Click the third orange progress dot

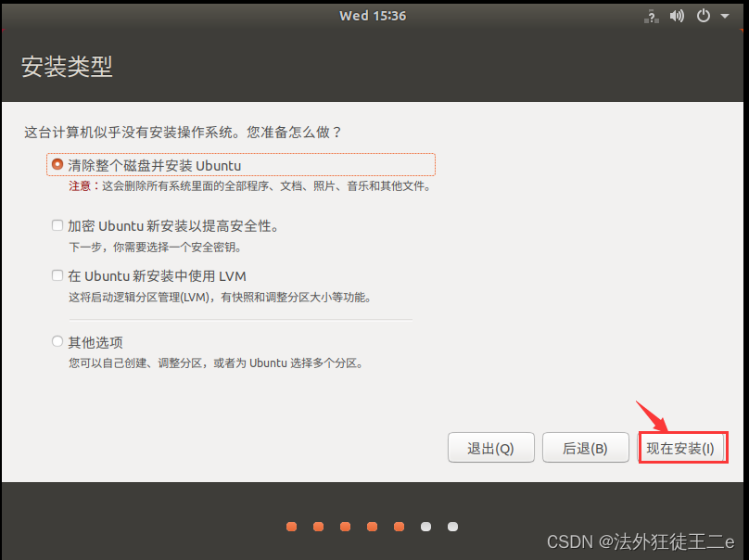pyautogui.click(x=345, y=527)
